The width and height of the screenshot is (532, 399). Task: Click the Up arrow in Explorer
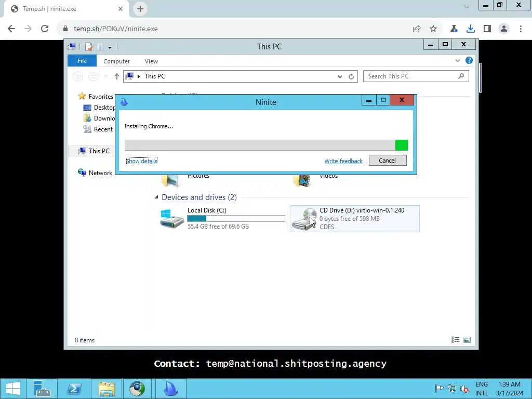(x=117, y=76)
